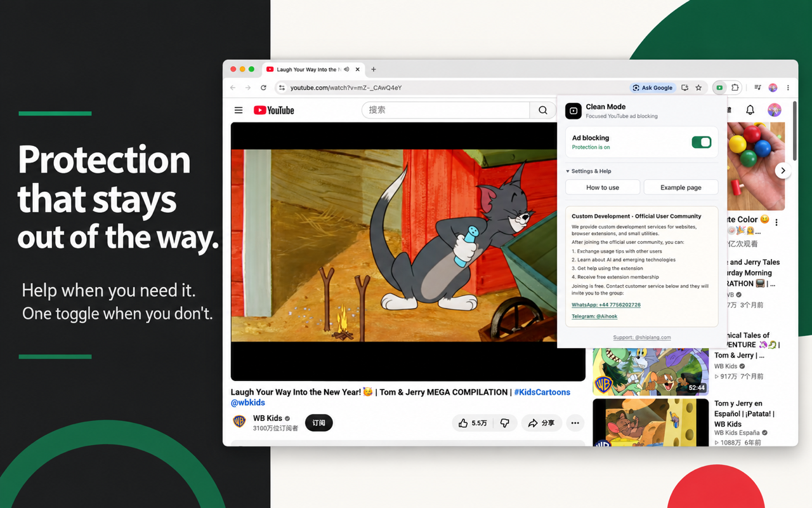The height and width of the screenshot is (508, 812).
Task: Open the media controls toolbar icon
Action: coord(757,88)
